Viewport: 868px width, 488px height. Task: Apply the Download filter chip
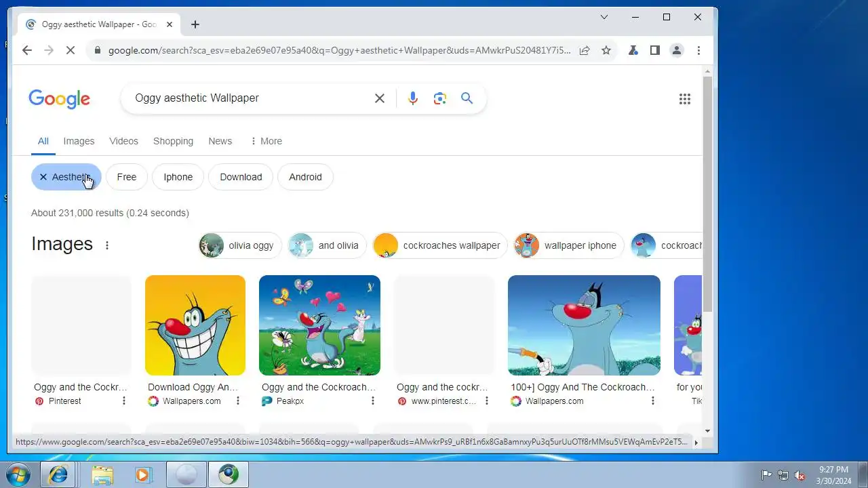point(241,177)
